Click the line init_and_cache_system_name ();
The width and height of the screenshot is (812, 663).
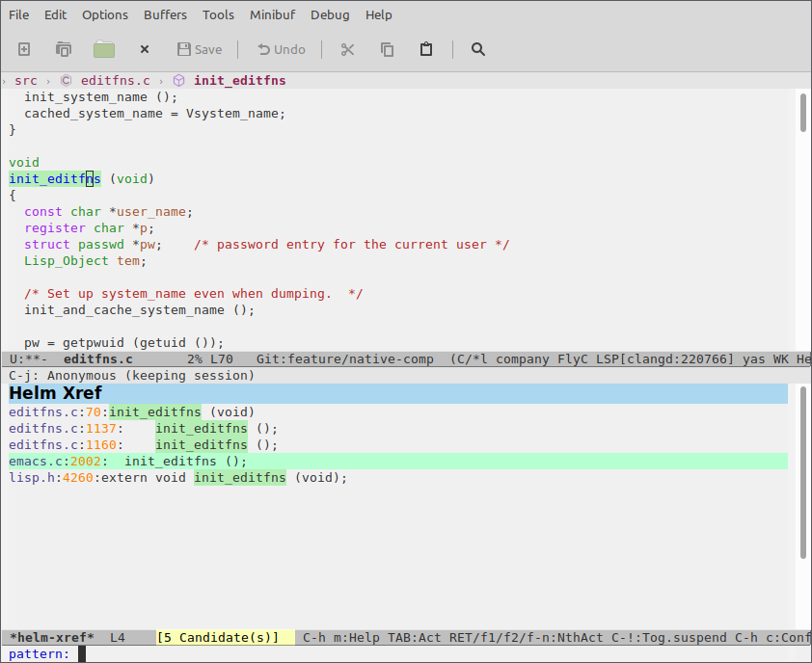click(139, 310)
